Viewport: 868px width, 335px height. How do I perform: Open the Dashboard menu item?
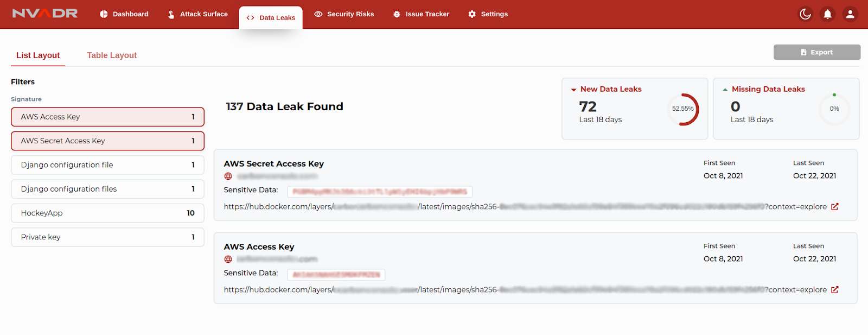[x=124, y=14]
